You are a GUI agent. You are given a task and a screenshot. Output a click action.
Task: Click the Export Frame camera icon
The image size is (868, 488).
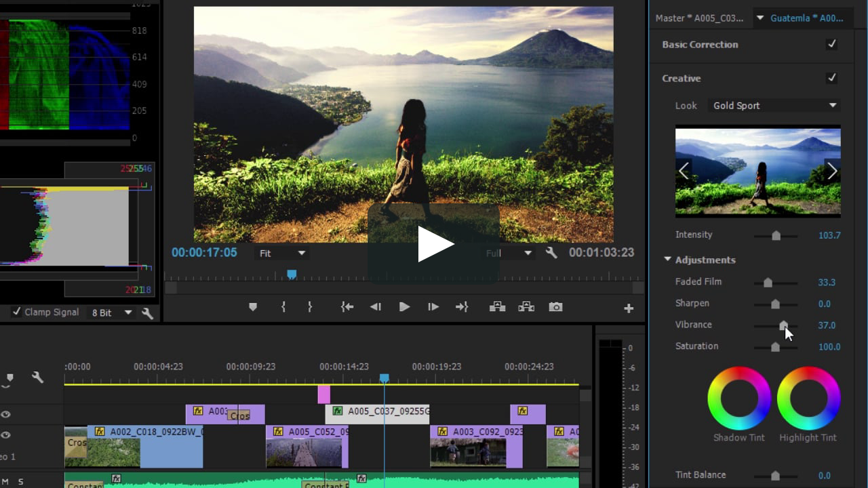click(555, 307)
